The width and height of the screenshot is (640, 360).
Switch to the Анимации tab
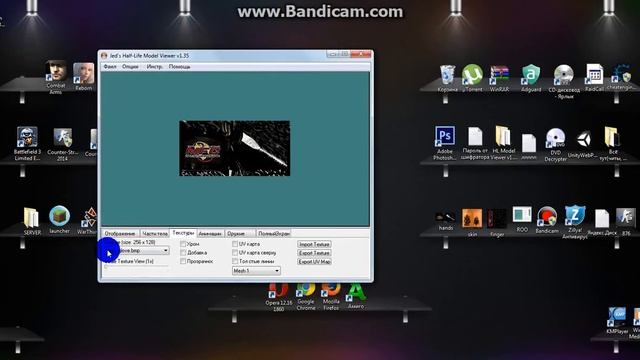[210, 233]
